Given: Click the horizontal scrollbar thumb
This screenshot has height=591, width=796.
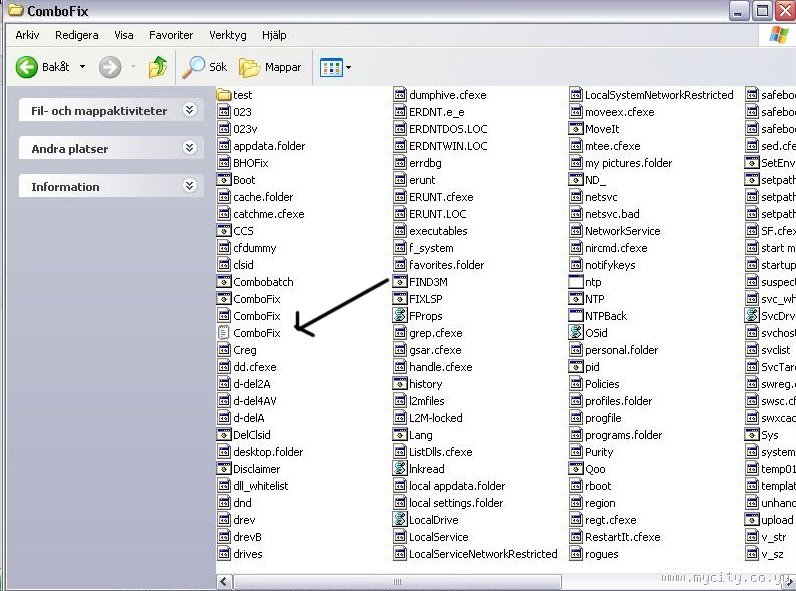Looking at the screenshot, I should [397, 582].
